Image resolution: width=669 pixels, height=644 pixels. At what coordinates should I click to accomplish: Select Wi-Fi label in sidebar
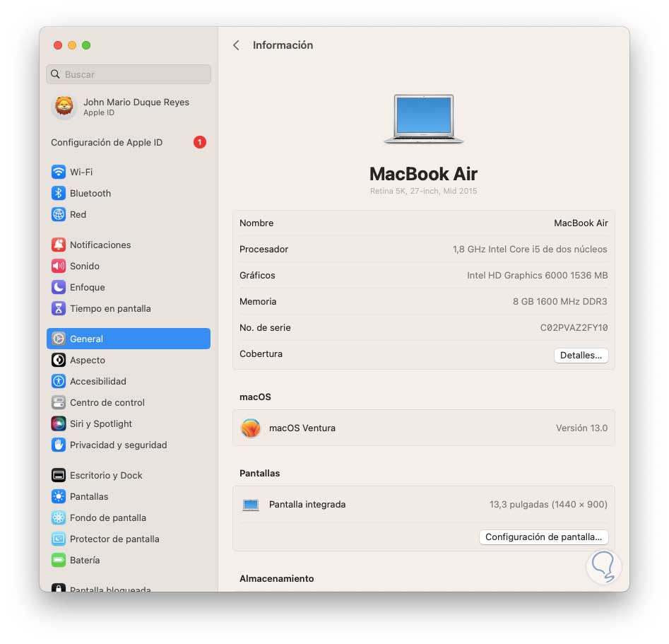tap(81, 172)
